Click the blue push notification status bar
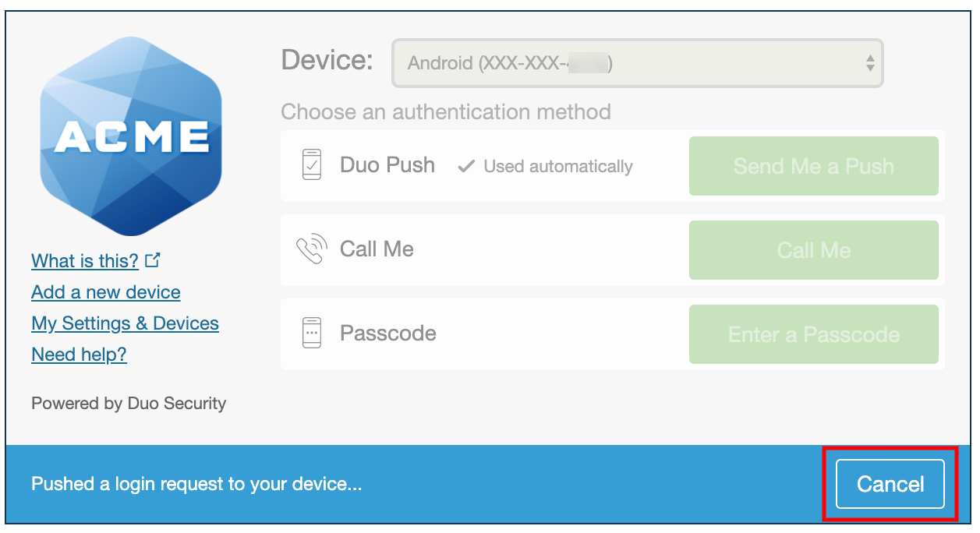Viewport: 980px width, 533px height. 312,484
